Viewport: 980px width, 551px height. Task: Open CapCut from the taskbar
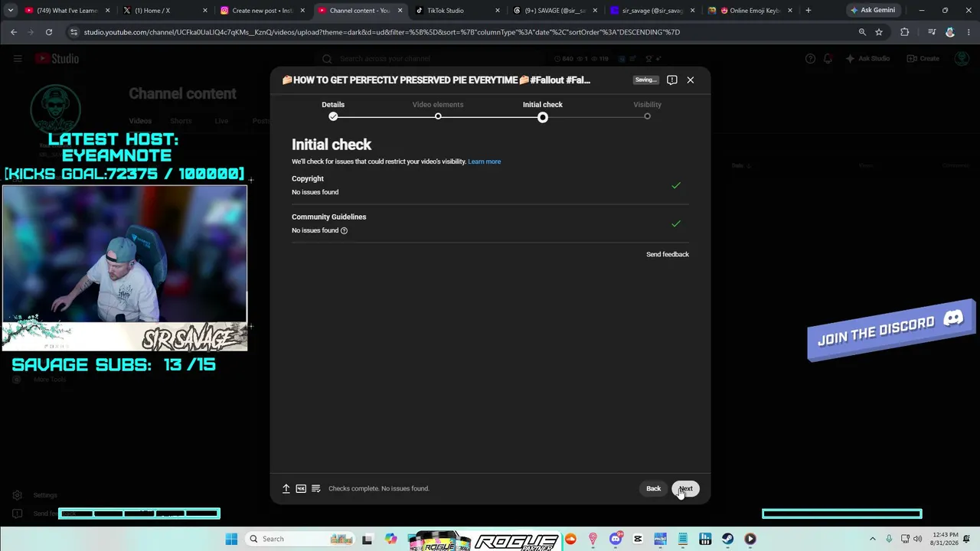638,539
